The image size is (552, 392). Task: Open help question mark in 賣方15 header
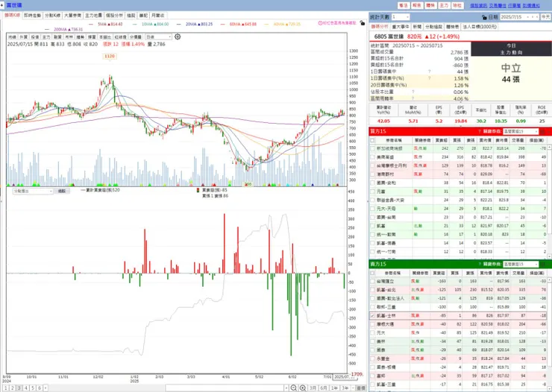pyautogui.click(x=480, y=264)
